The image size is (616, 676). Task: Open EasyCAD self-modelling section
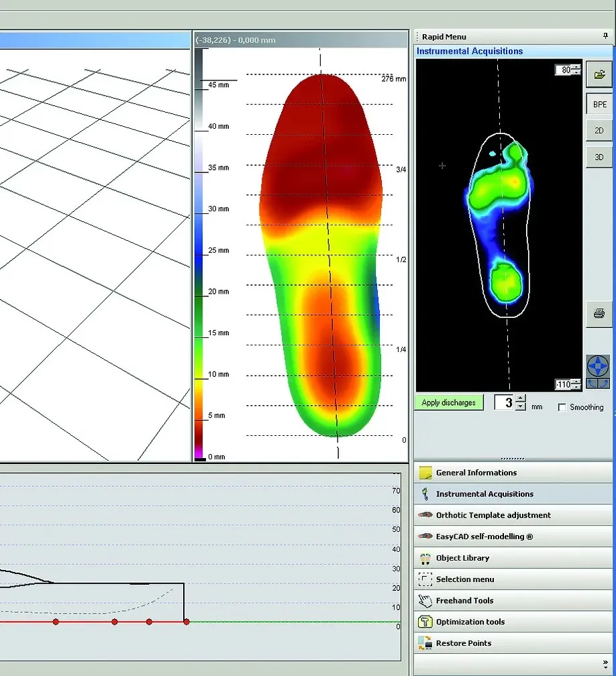point(513,537)
